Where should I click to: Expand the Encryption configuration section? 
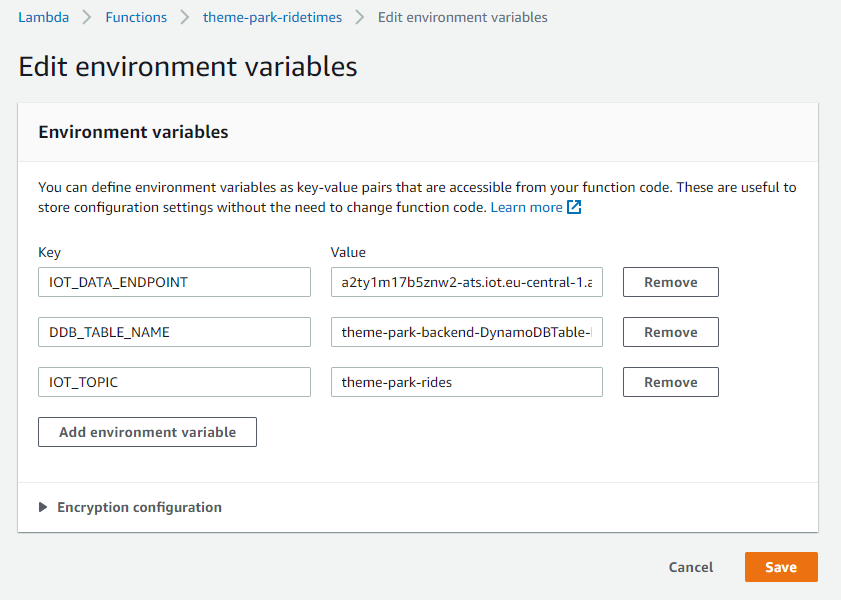click(139, 507)
